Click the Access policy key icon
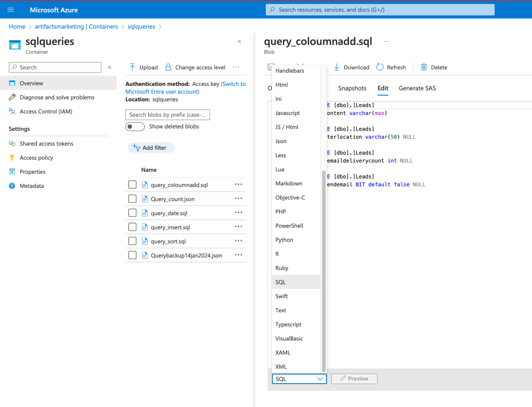This screenshot has height=407, width=532. click(12, 158)
